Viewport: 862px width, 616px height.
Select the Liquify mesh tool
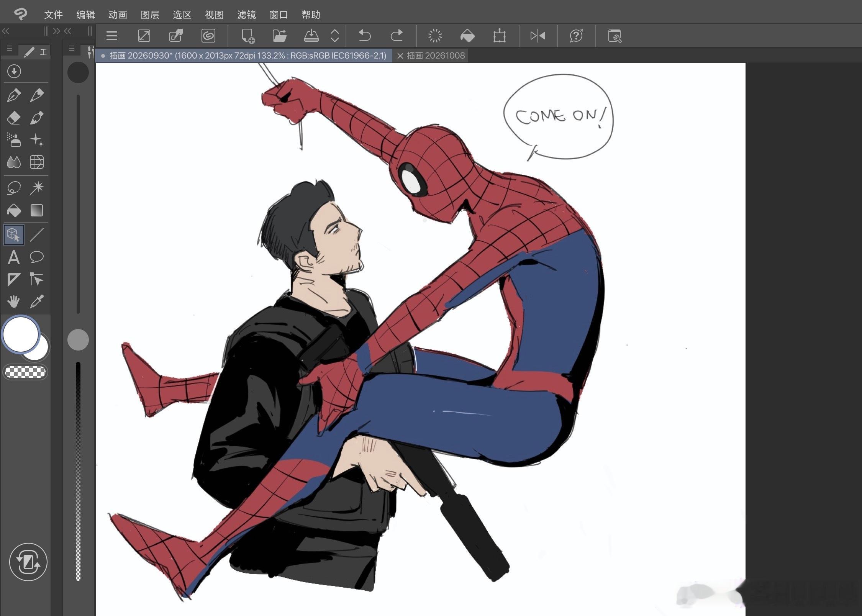pos(37,162)
